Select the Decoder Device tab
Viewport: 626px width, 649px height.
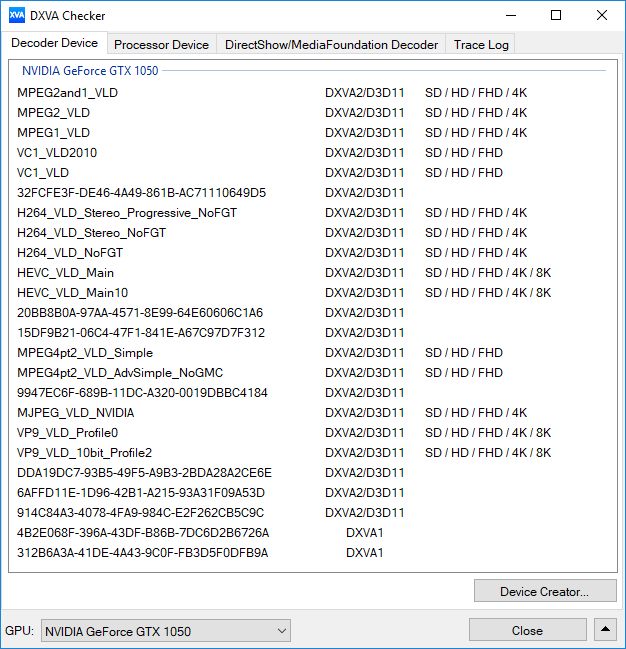54,43
